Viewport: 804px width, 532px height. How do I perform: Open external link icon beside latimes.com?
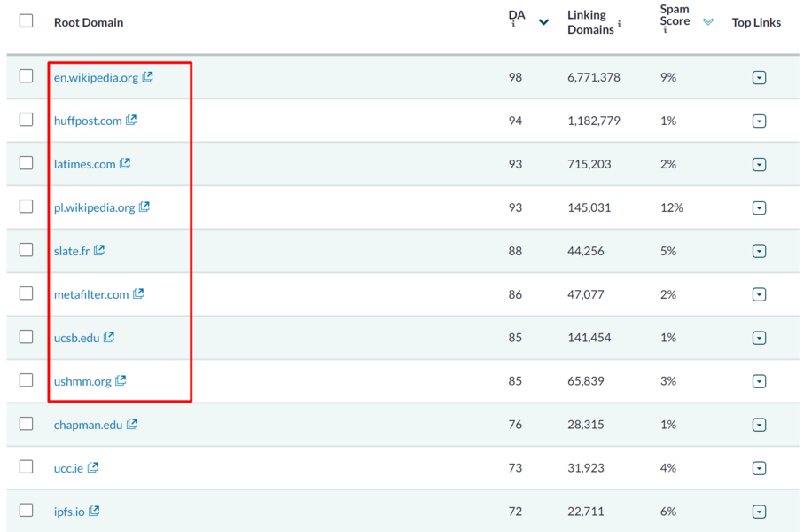(x=125, y=164)
